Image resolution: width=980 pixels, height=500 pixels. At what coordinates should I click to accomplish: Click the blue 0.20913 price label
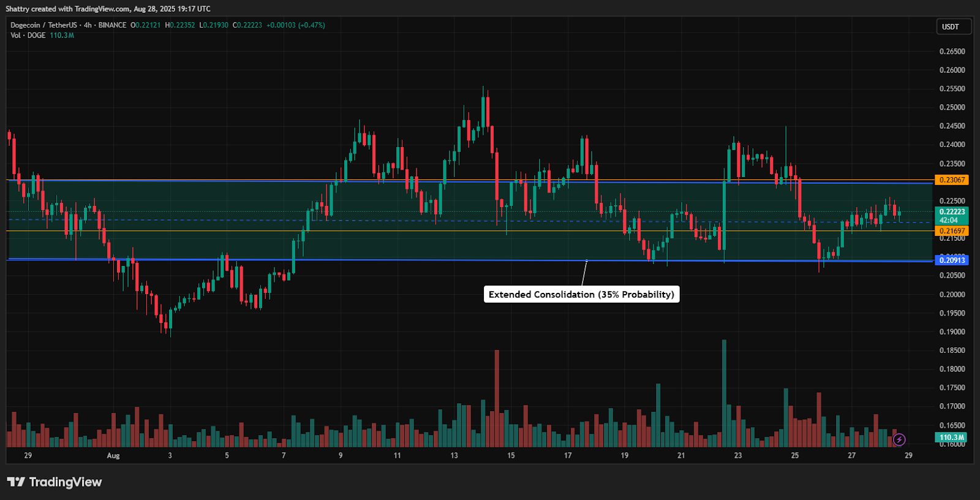tap(952, 260)
